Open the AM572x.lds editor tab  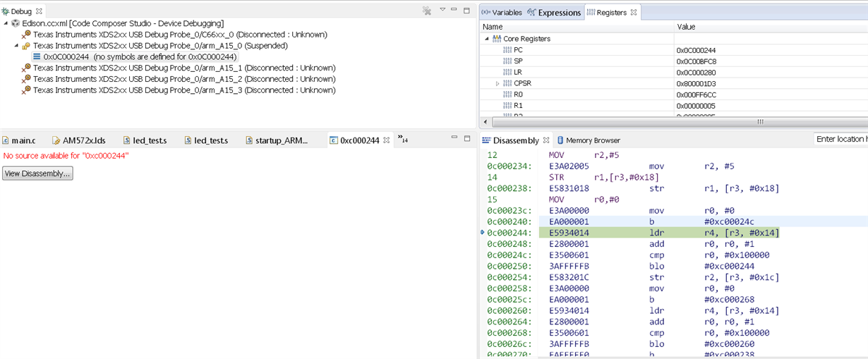[x=78, y=140]
